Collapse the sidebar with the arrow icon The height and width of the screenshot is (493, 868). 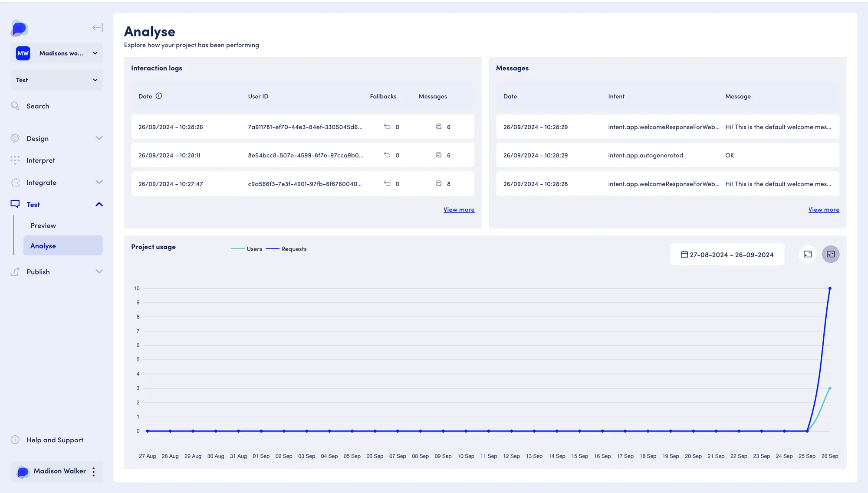coord(97,28)
